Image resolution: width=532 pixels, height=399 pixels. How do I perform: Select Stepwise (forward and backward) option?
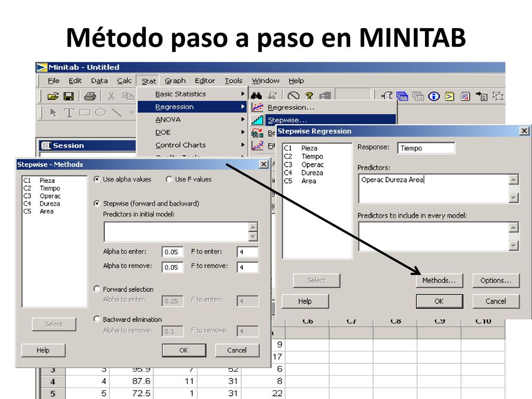pos(97,204)
